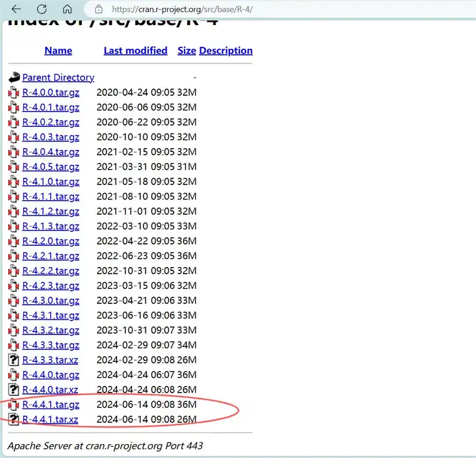Click the archive icon beside R-4.0.4.tar.gz
The image size is (476, 458).
13,152
